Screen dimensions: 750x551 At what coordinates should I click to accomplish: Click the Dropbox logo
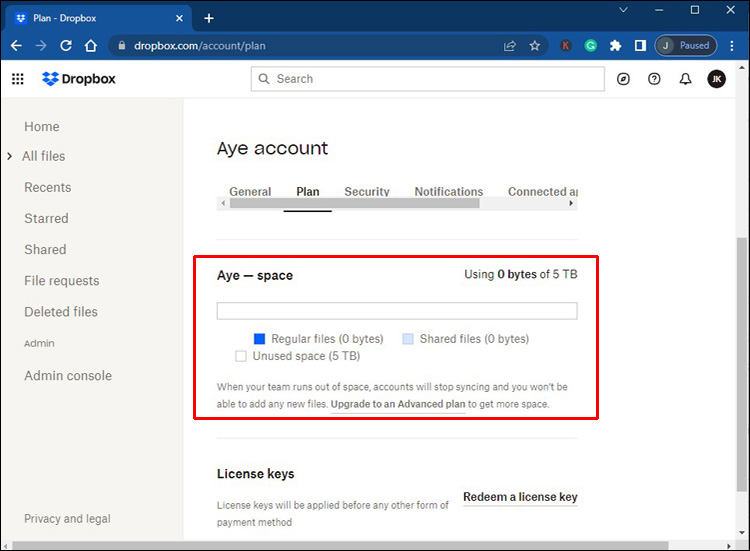click(79, 79)
